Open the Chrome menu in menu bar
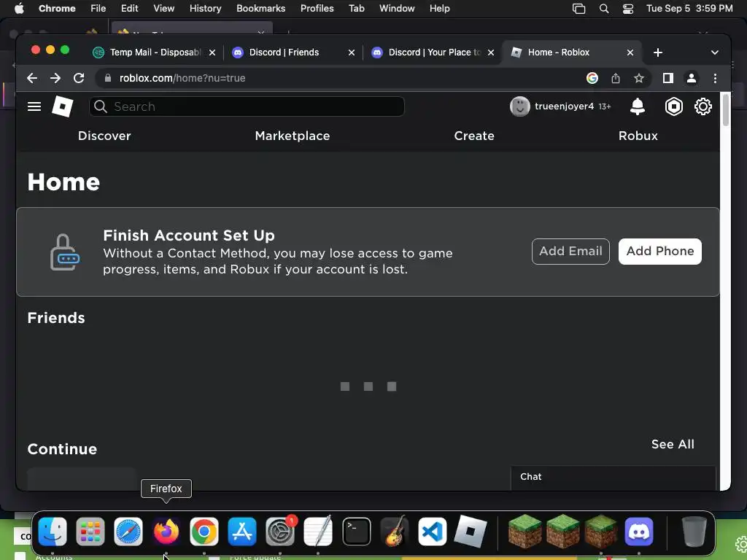This screenshot has height=560, width=747. click(57, 9)
